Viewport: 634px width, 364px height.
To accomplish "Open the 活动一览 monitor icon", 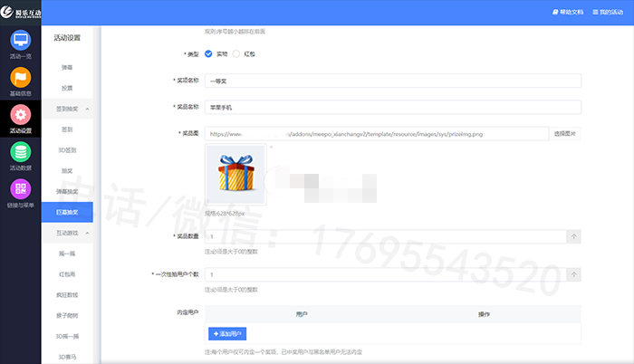I will click(21, 40).
